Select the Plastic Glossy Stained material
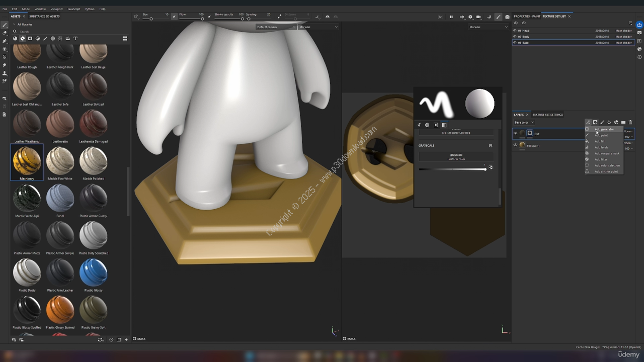Image resolution: width=644 pixels, height=362 pixels. tap(60, 310)
